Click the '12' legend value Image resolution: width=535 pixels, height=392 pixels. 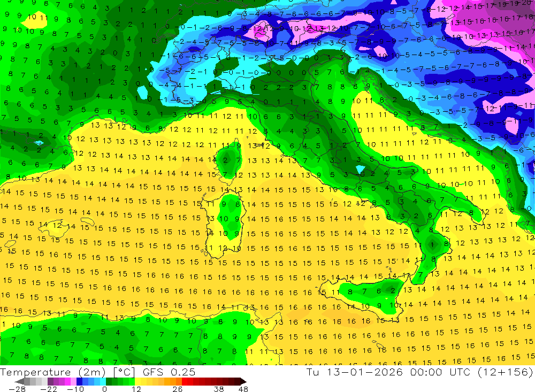pyautogui.click(x=136, y=389)
